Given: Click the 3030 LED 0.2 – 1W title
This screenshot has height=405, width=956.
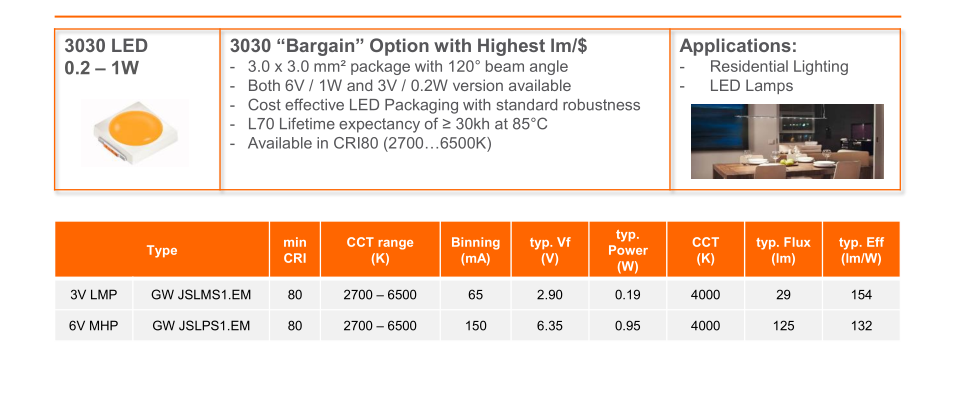Looking at the screenshot, I should click(x=106, y=57).
